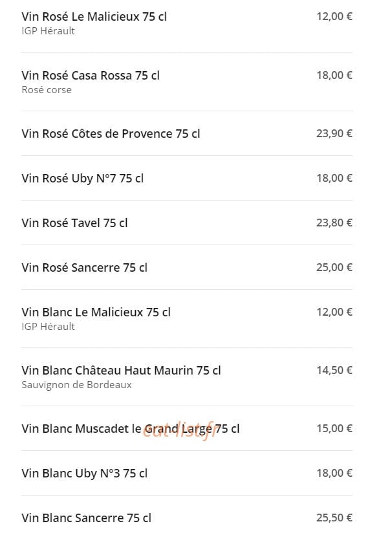Click the 25,00 € Sancerre rosé price
The image size is (392, 535).
pyautogui.click(x=334, y=267)
